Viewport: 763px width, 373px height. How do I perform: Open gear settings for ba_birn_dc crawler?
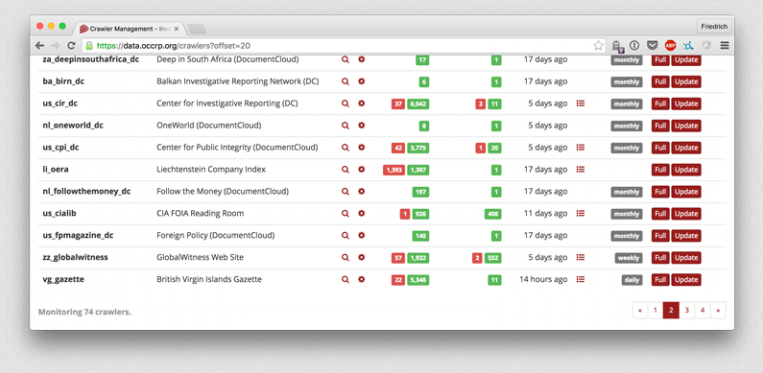pos(361,81)
